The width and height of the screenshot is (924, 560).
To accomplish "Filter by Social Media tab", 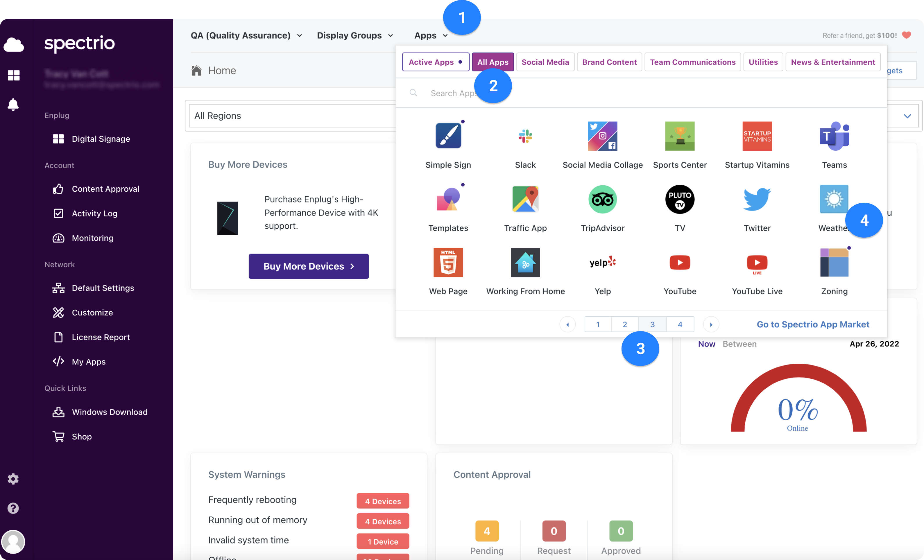I will tap(545, 62).
